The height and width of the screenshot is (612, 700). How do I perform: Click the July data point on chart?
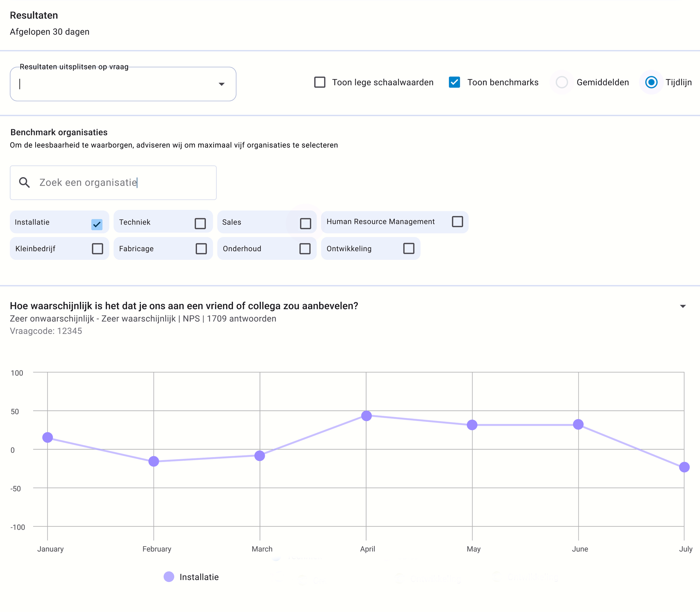(x=684, y=467)
